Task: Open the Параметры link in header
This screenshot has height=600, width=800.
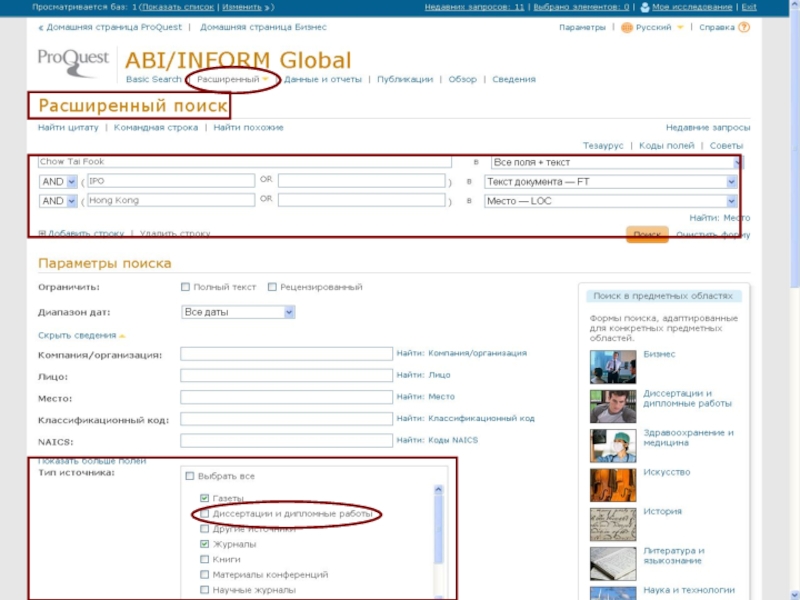Action: coord(582,28)
